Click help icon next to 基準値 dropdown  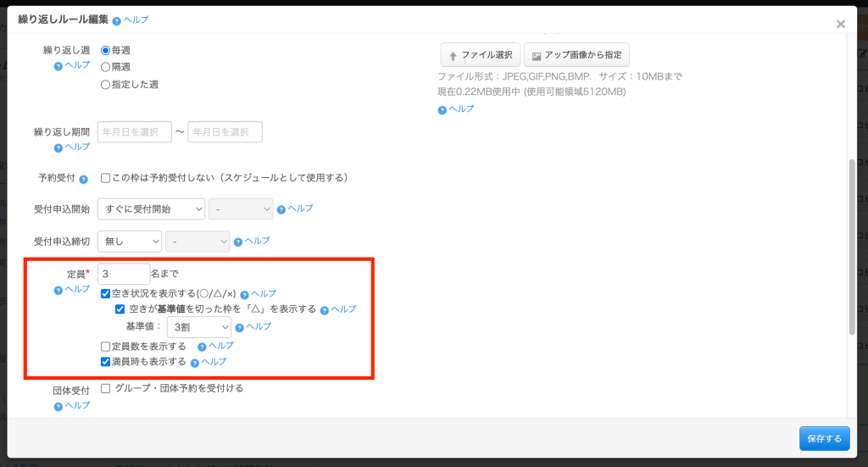tap(240, 327)
